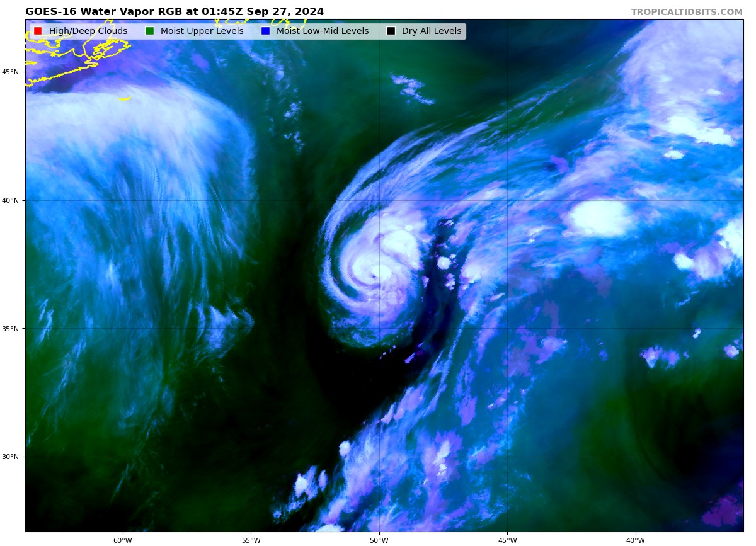Click the 30°N latitude axis label
This screenshot has height=546, width=756.
(x=11, y=457)
